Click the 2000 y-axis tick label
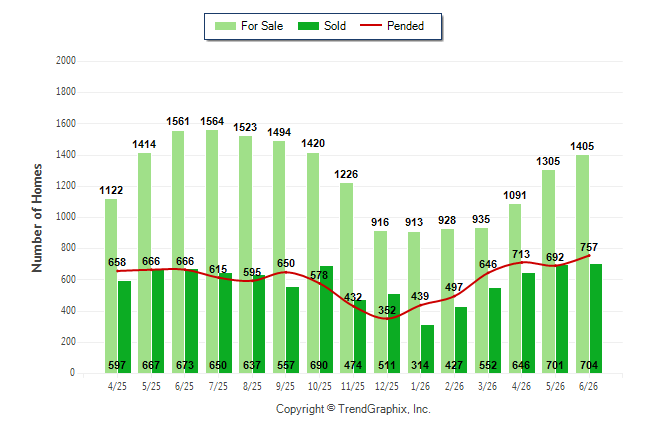 [x=66, y=61]
